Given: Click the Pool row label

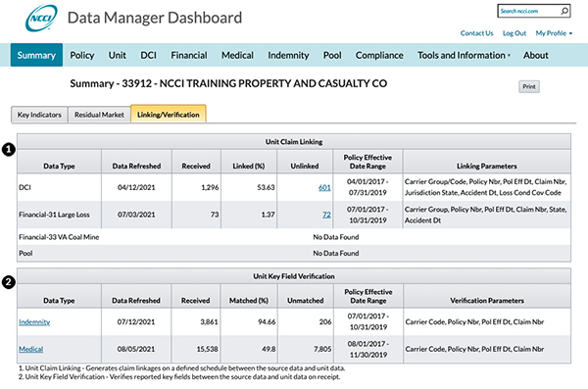Looking at the screenshot, I should 25,253.
